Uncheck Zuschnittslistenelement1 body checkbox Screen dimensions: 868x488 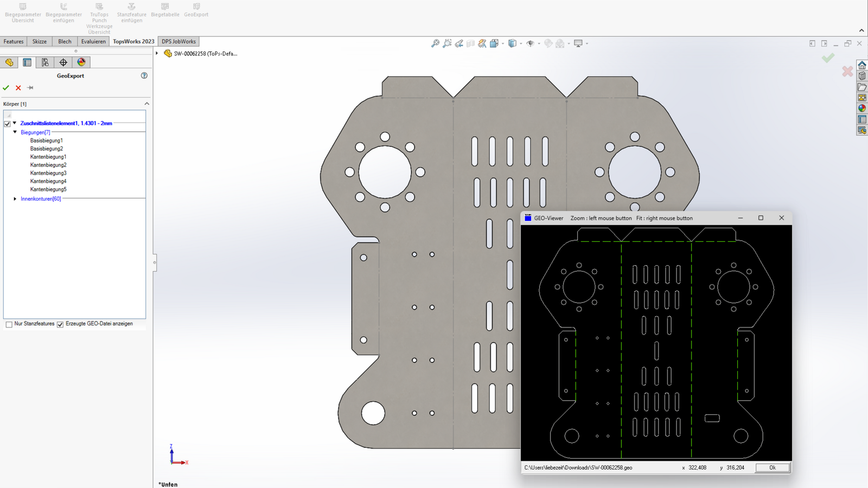(7, 124)
